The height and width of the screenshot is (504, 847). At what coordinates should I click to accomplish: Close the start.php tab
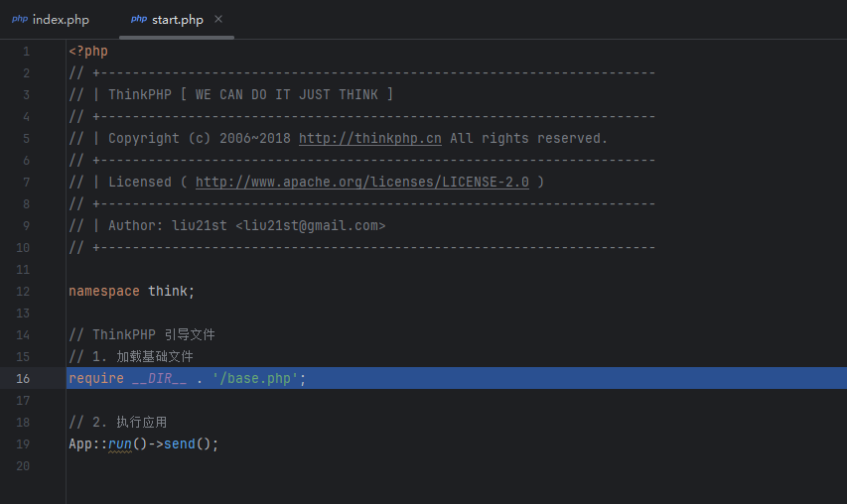point(218,19)
